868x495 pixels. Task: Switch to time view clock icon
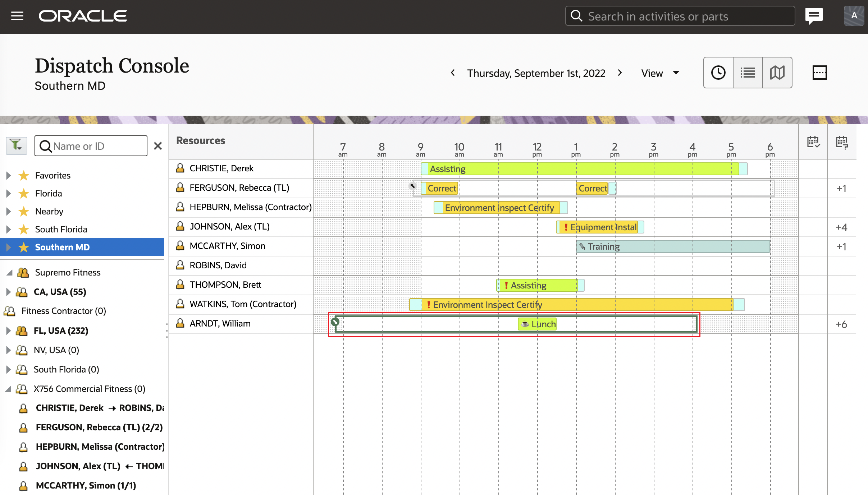click(718, 73)
